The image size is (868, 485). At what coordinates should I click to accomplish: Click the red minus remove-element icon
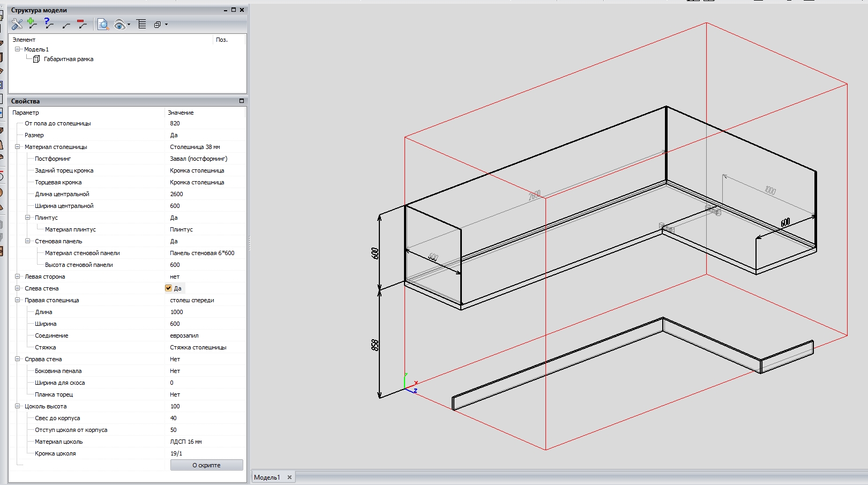point(81,24)
